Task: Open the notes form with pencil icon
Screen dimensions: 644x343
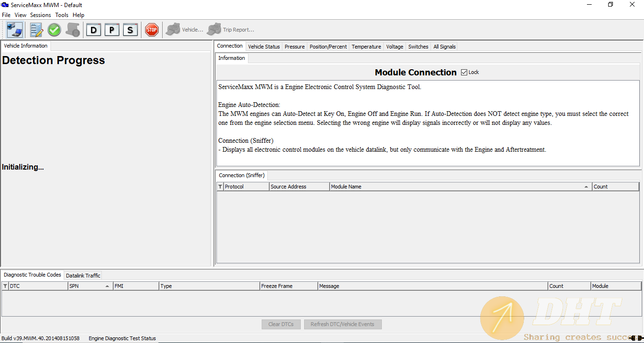Action: pyautogui.click(x=36, y=30)
